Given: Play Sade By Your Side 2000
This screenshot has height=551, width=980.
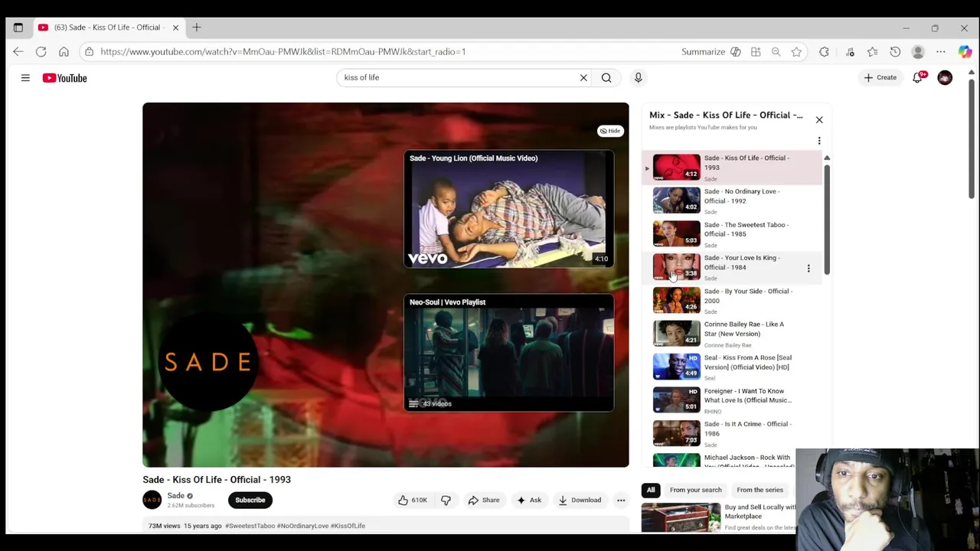Looking at the screenshot, I should 731,301.
